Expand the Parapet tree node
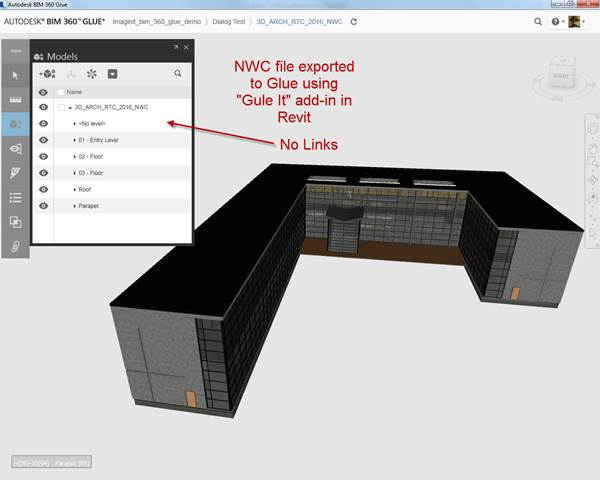This screenshot has height=480, width=600. pos(75,205)
